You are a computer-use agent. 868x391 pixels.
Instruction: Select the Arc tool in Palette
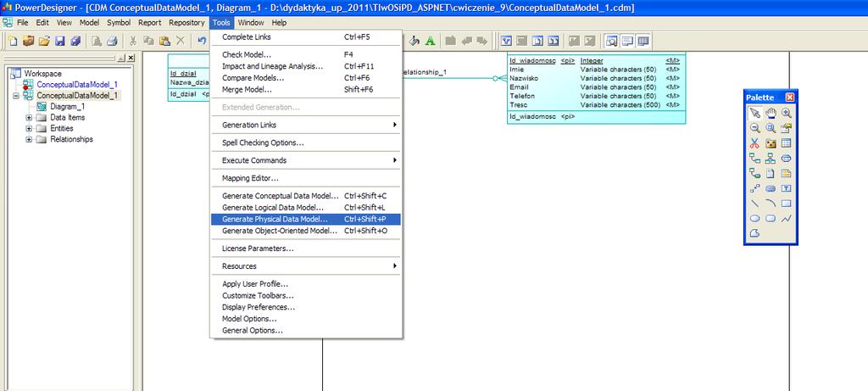(771, 204)
